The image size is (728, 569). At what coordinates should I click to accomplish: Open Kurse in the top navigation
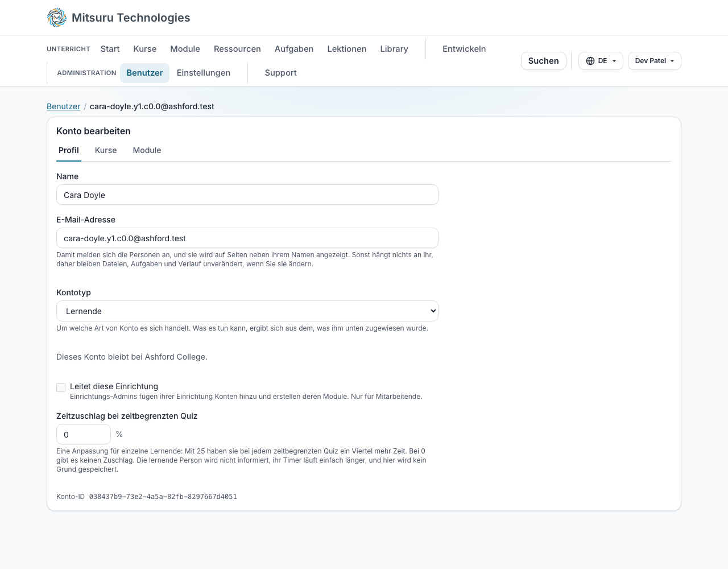pos(145,49)
